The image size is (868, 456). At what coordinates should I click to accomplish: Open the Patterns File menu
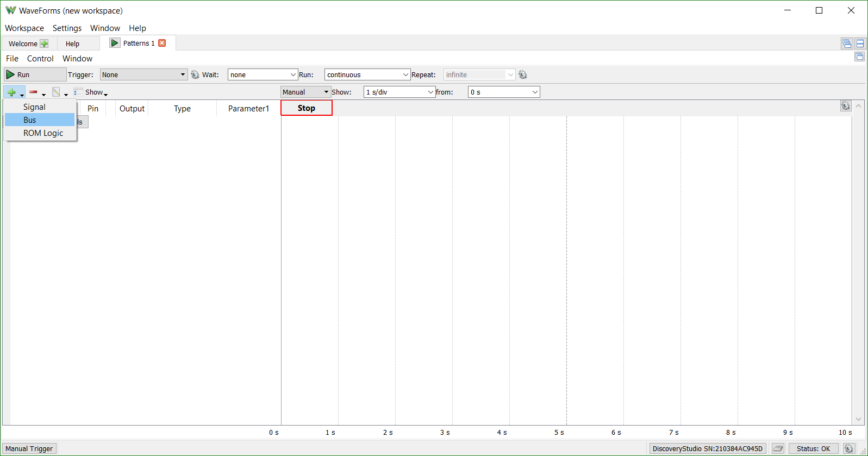pos(12,59)
